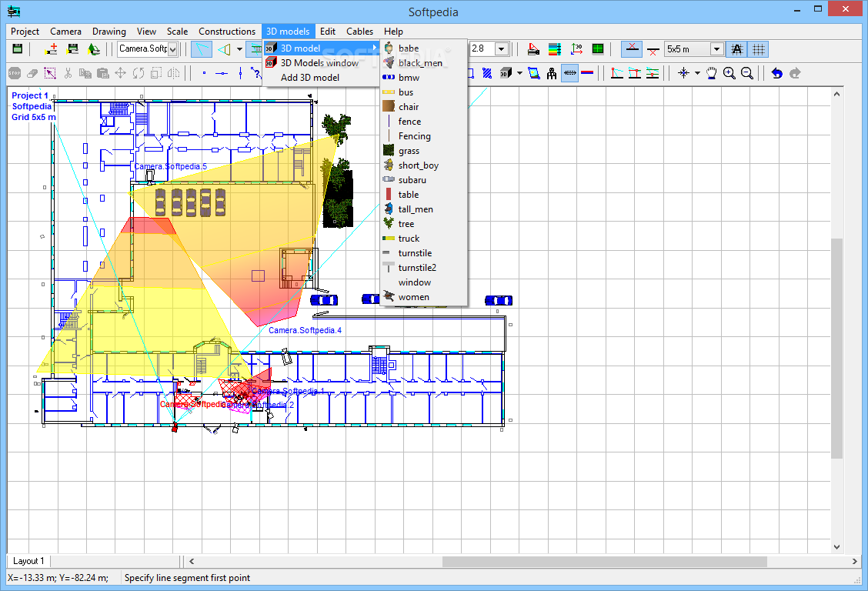Toggle the text labels 'A' button

737,49
